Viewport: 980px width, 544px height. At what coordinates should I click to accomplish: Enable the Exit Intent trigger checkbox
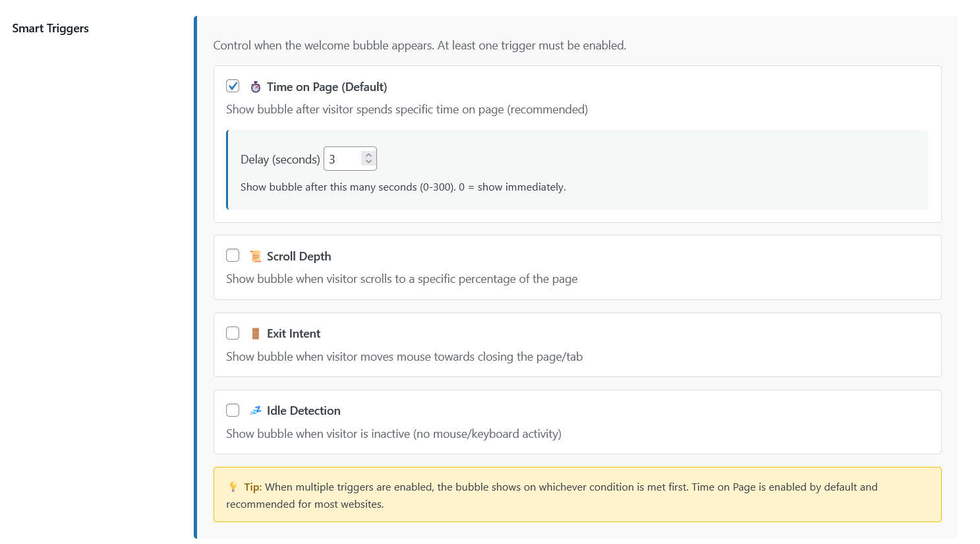pos(233,333)
